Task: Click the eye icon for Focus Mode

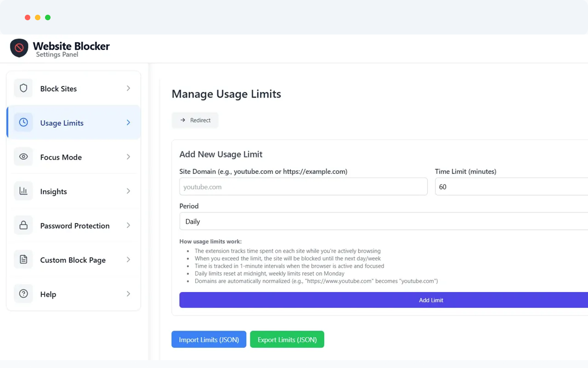Action: (x=23, y=157)
